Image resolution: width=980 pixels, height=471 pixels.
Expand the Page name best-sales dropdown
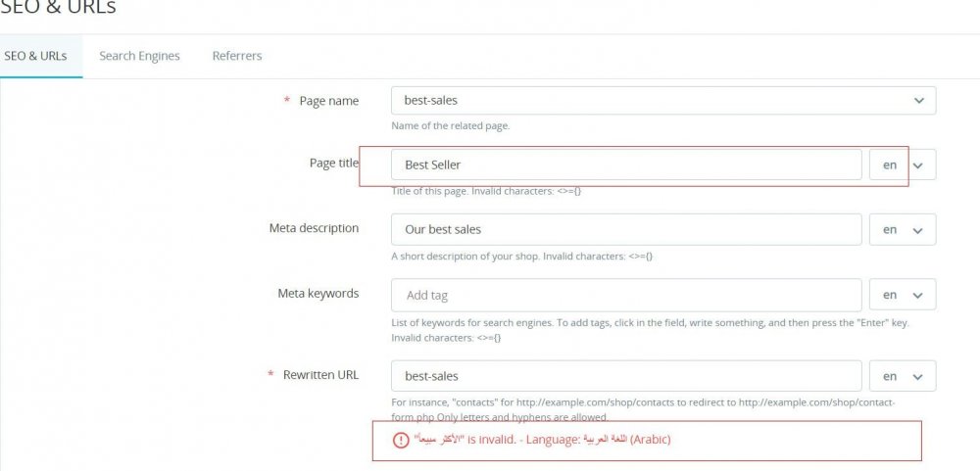coord(662,101)
